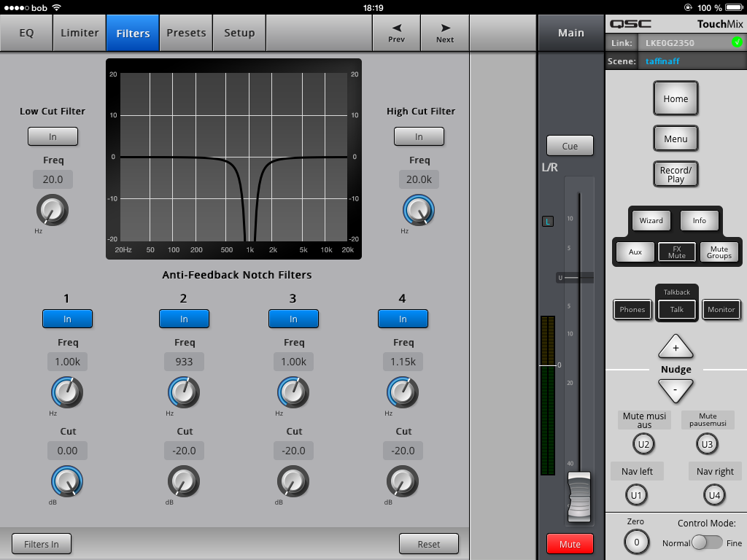Click the High Cut Freq value 20.0k
The height and width of the screenshot is (560, 747).
pos(419,179)
